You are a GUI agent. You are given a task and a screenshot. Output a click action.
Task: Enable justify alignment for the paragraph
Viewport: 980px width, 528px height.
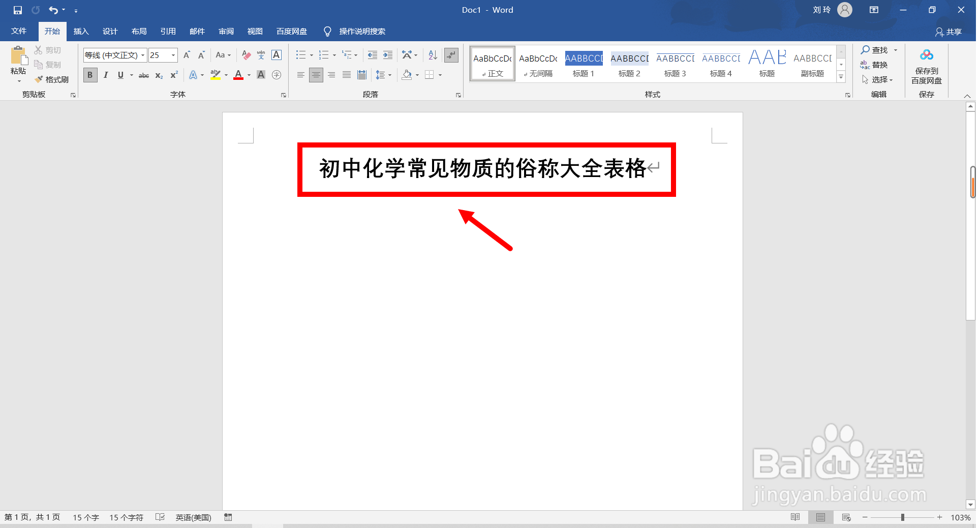[x=347, y=75]
